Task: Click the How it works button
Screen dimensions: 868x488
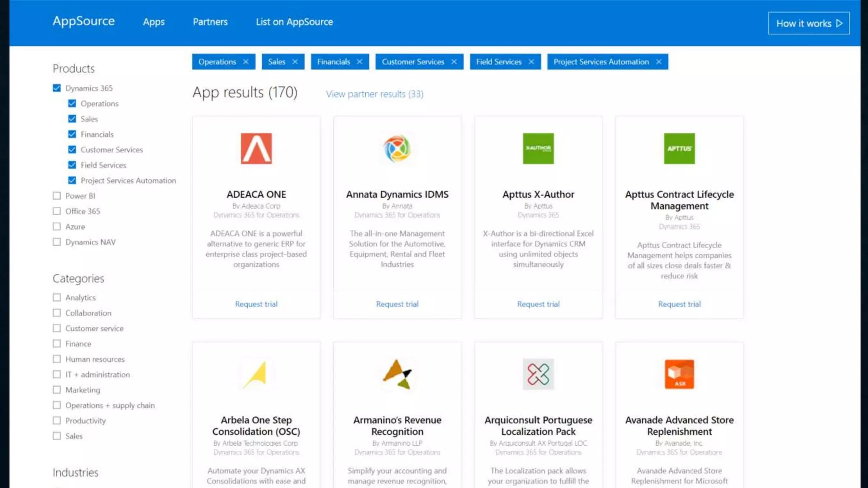Action: click(x=808, y=23)
